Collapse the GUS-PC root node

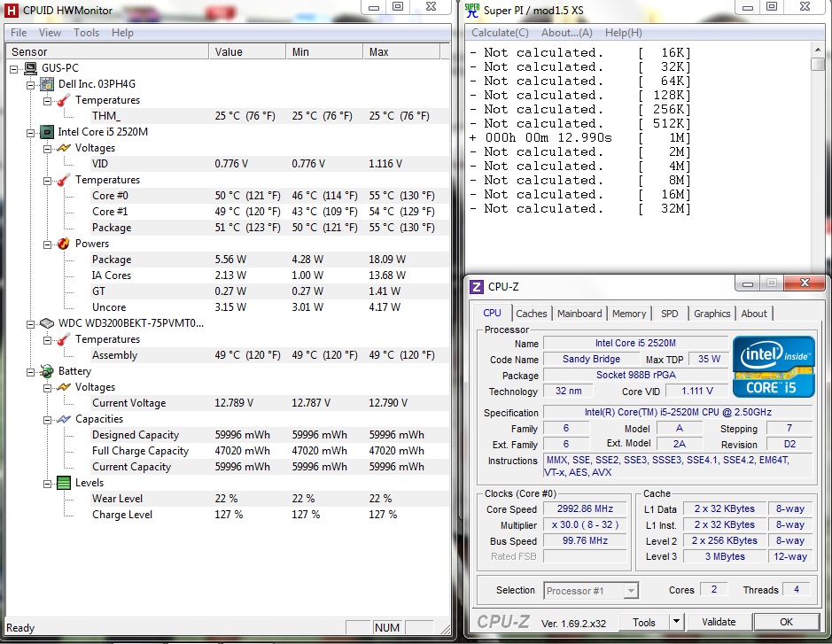[x=14, y=68]
